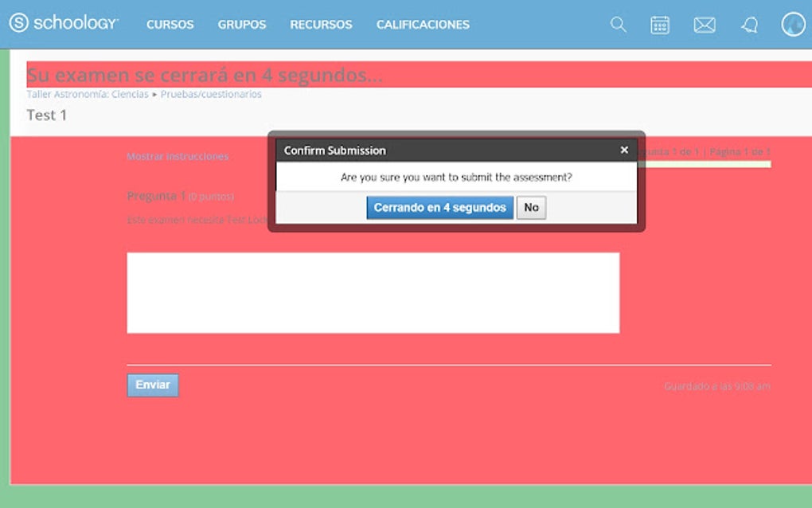Check messages via the envelope icon
Image resolution: width=812 pixels, height=508 pixels.
click(705, 25)
